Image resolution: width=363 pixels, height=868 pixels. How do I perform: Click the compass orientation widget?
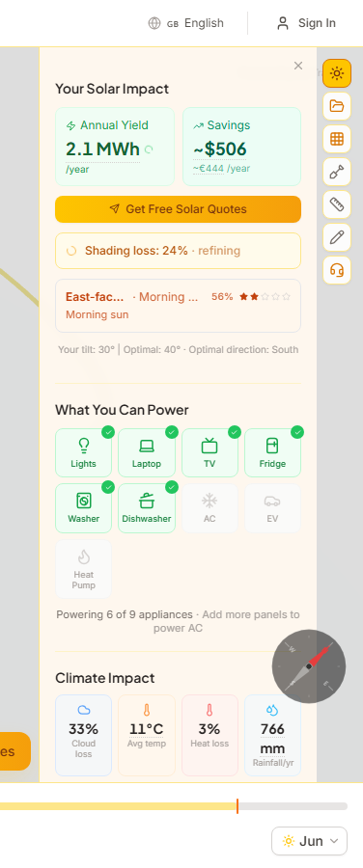point(309,665)
